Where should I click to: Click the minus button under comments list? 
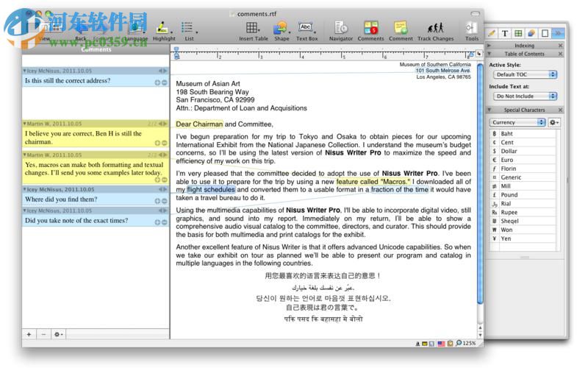pyautogui.click(x=43, y=334)
